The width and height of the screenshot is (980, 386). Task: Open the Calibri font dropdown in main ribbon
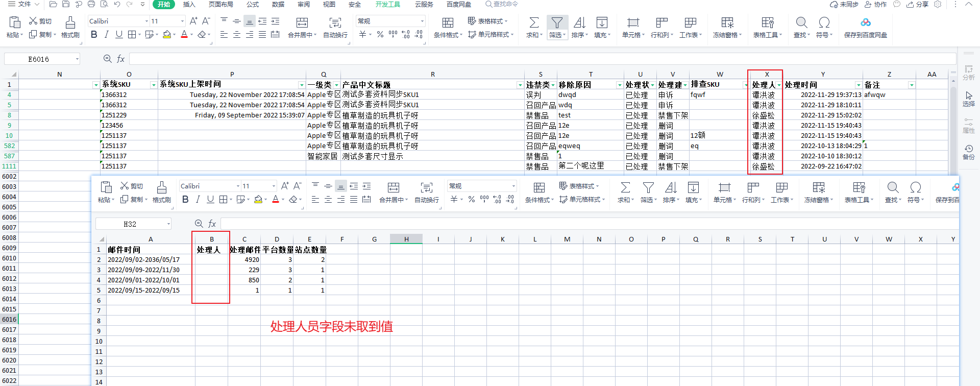[x=146, y=21]
